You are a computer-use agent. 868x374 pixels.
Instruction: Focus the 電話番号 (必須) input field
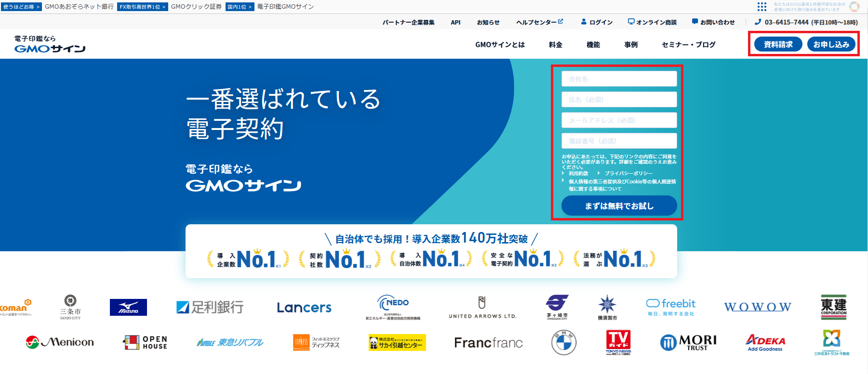coord(619,141)
